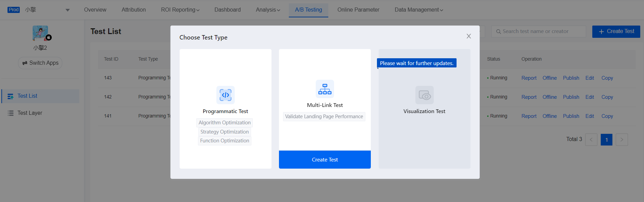
Task: Click Offline for test 141
Action: coord(550,116)
